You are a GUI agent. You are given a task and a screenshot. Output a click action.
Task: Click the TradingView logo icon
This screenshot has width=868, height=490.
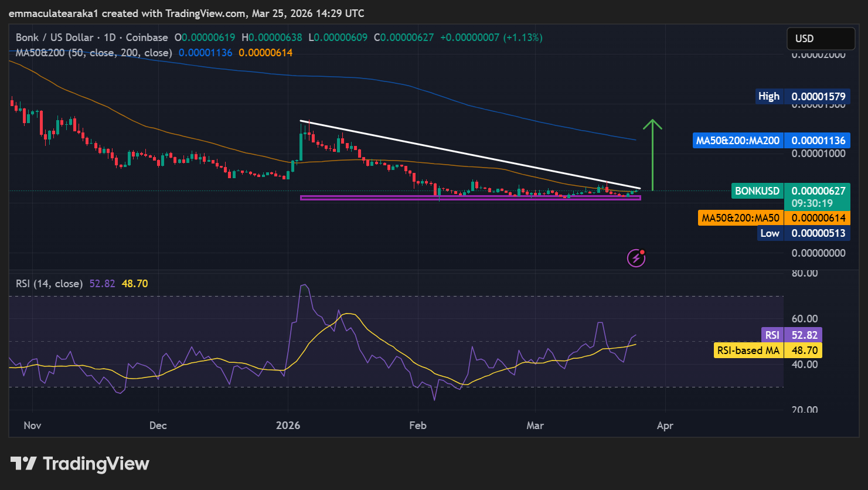(x=24, y=464)
